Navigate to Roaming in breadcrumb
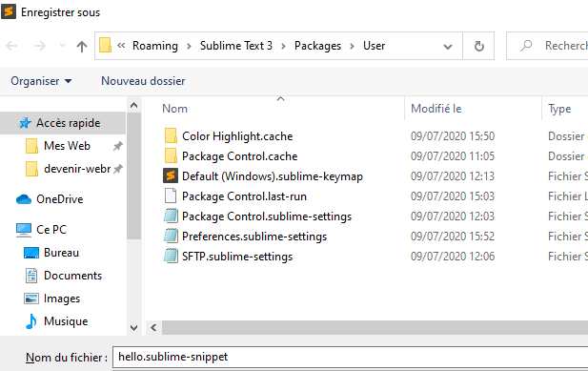This screenshot has width=588, height=371. (155, 46)
